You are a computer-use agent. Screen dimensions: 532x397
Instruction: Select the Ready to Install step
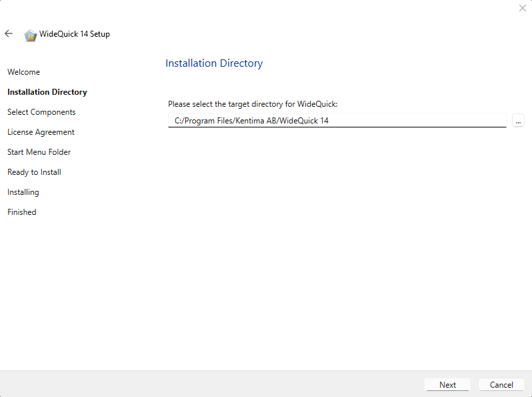[34, 172]
